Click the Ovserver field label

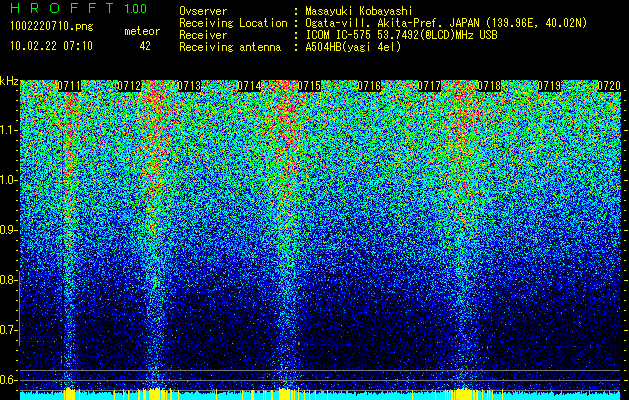[203, 11]
